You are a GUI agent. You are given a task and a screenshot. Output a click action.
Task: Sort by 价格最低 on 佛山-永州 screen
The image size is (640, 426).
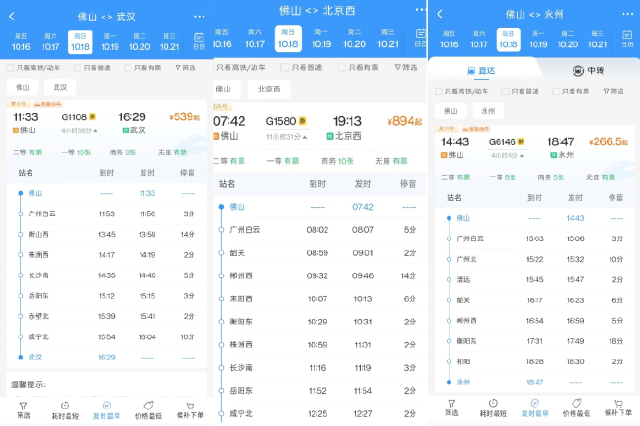click(x=576, y=408)
